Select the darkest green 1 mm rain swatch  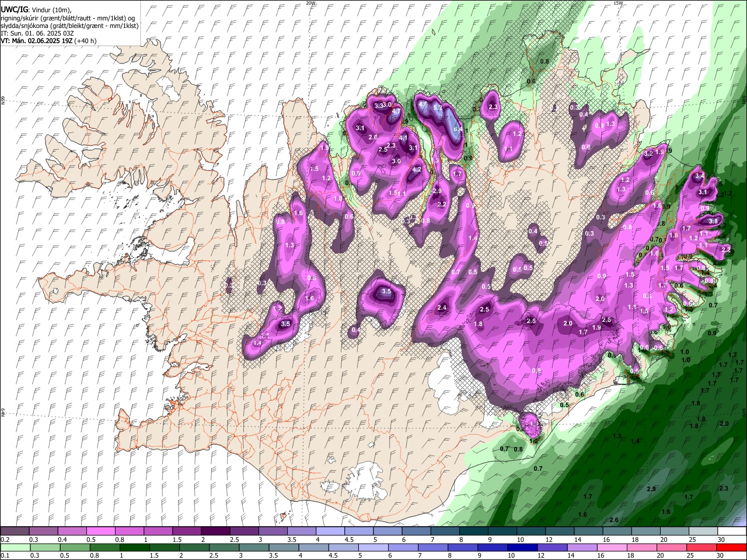[x=134, y=548]
